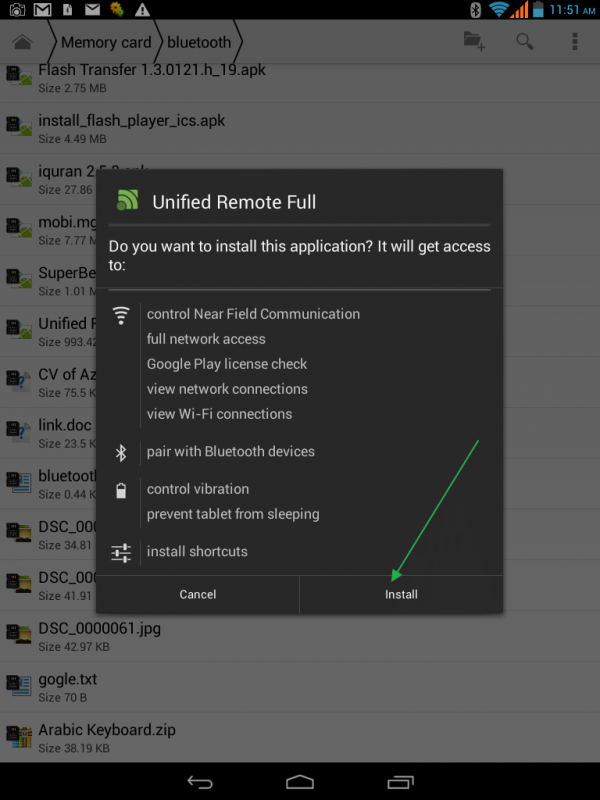Tap the Cancel button
The height and width of the screenshot is (800, 600).
point(197,594)
